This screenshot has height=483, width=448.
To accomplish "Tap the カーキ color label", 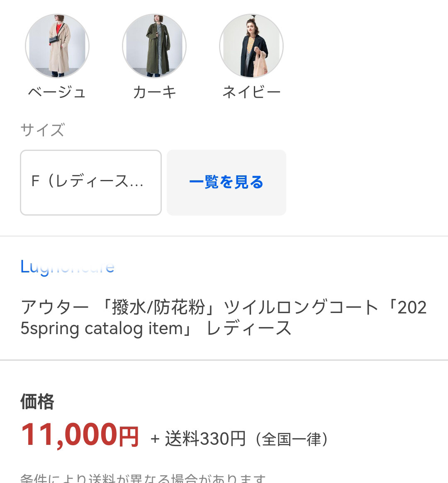I will tap(154, 92).
